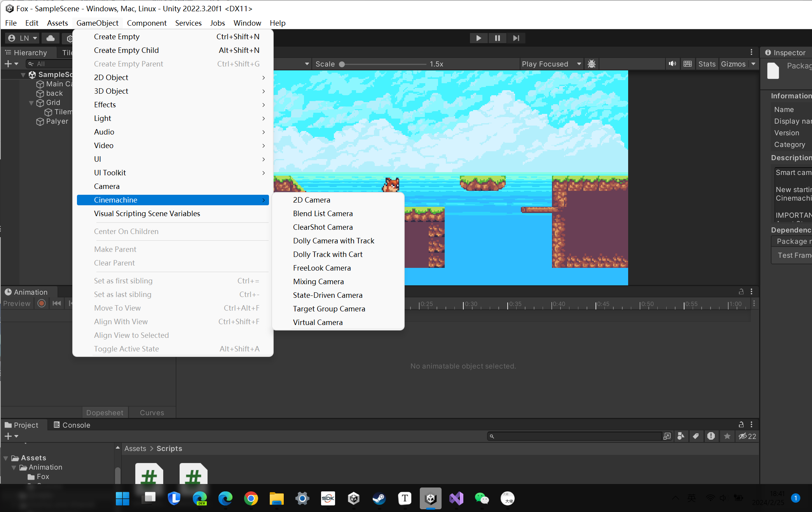Open hidden packages visibility icon

click(747, 436)
